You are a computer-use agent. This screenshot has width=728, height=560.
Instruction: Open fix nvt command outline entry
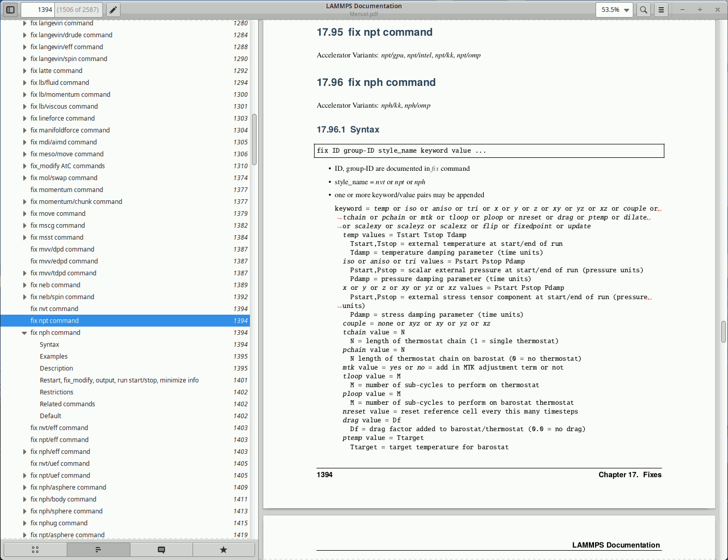125,309
